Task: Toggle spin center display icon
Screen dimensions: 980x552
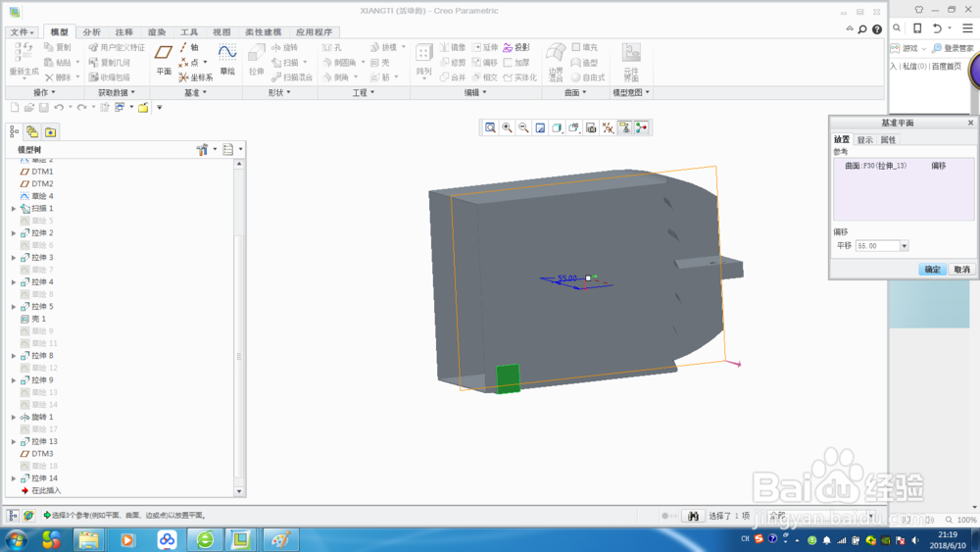Action: pos(641,128)
